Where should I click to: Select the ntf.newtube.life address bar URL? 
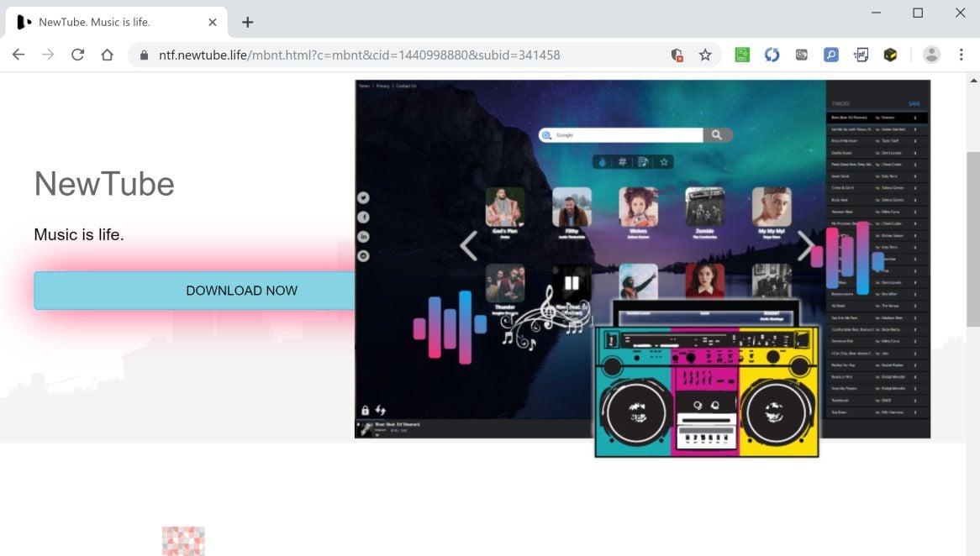(360, 55)
